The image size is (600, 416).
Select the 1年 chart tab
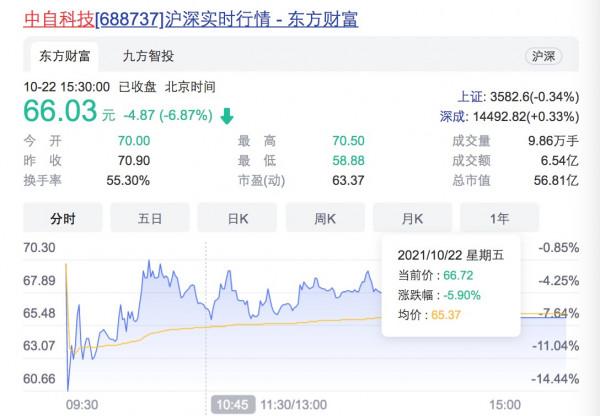click(x=499, y=219)
